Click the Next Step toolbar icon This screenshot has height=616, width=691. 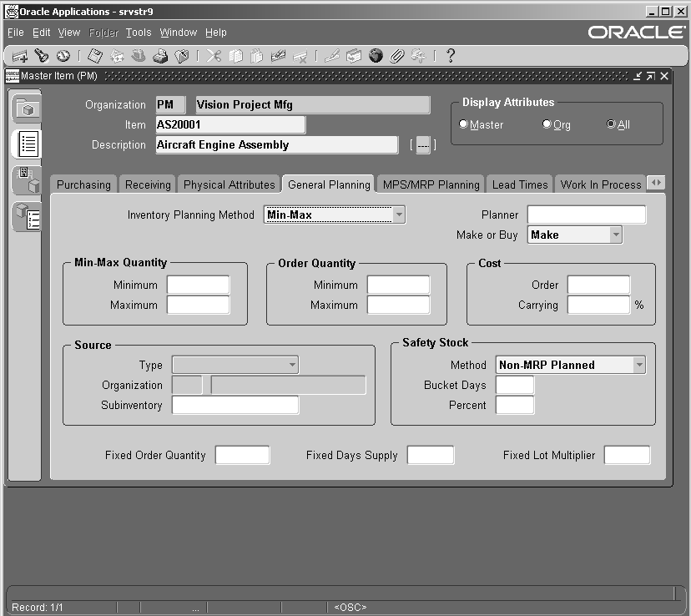click(x=117, y=56)
